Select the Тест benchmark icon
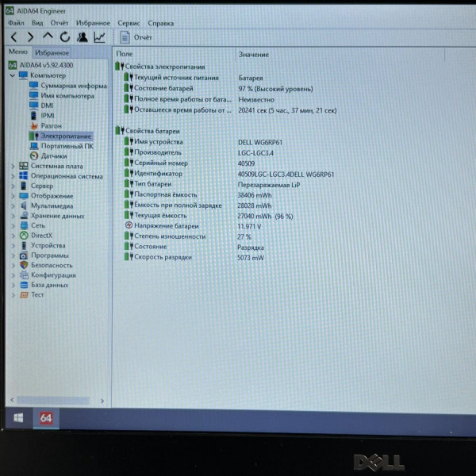476x476 pixels. 24,295
